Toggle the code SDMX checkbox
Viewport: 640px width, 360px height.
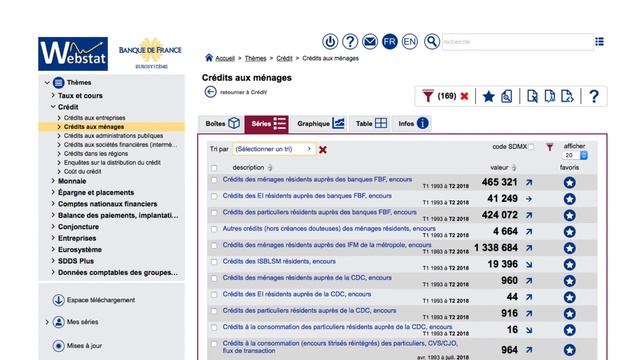[531, 147]
